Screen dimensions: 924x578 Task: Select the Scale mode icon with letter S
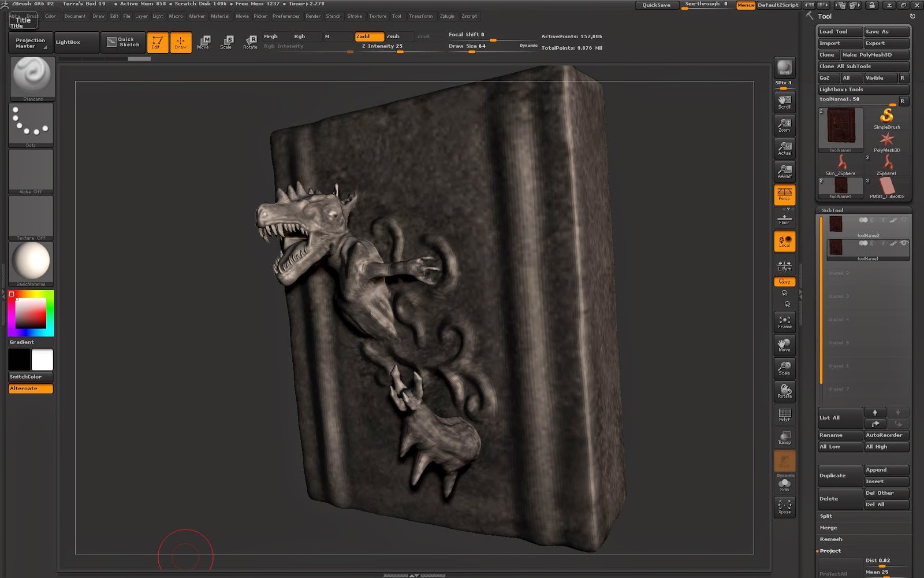(x=226, y=42)
